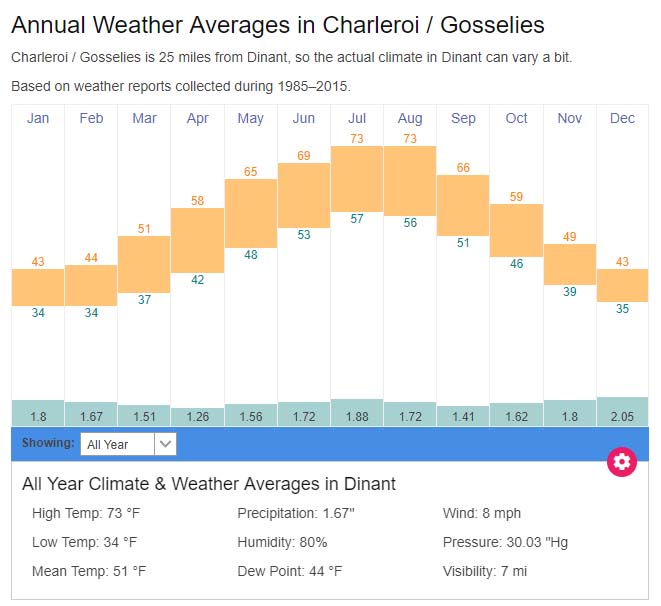Select the May month header
Image resolution: width=661 pixels, height=606 pixels.
pyautogui.click(x=251, y=118)
